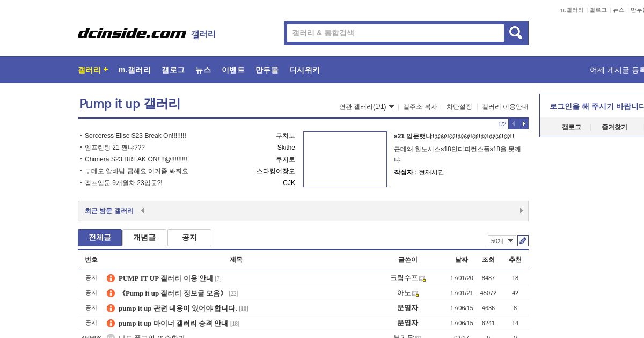The image size is (644, 338).
Task: Click author Skithe in recent posts
Action: click(286, 148)
